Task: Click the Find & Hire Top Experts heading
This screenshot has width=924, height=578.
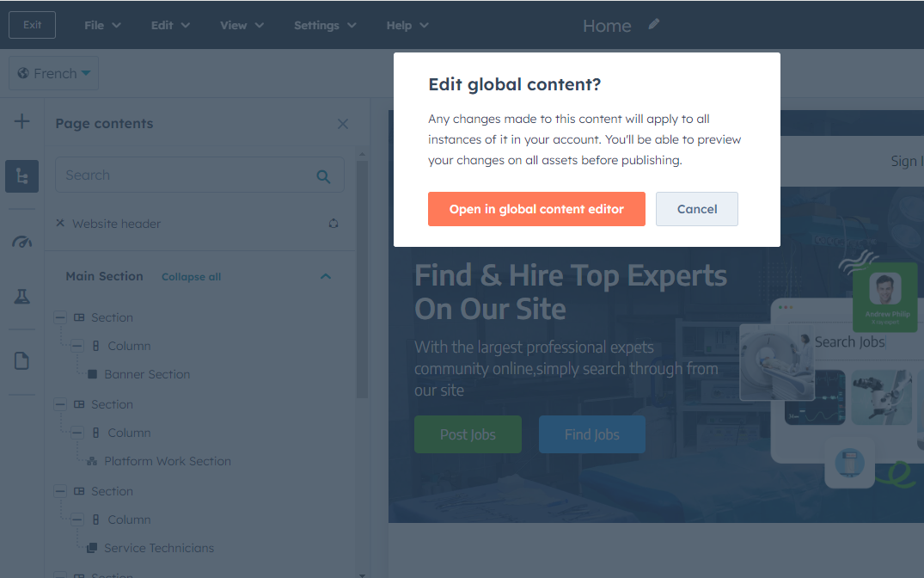Action: (570, 292)
